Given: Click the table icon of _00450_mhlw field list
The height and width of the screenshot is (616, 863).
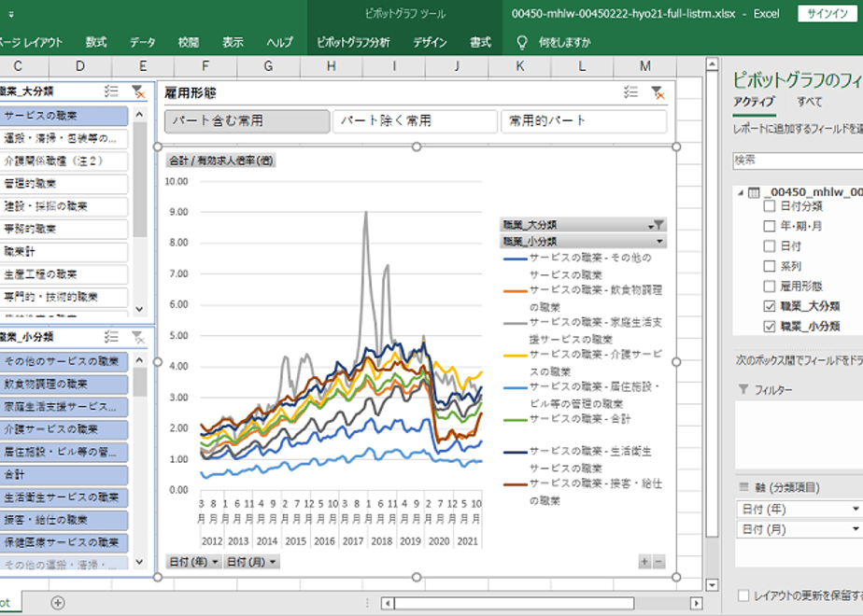Looking at the screenshot, I should (x=754, y=192).
